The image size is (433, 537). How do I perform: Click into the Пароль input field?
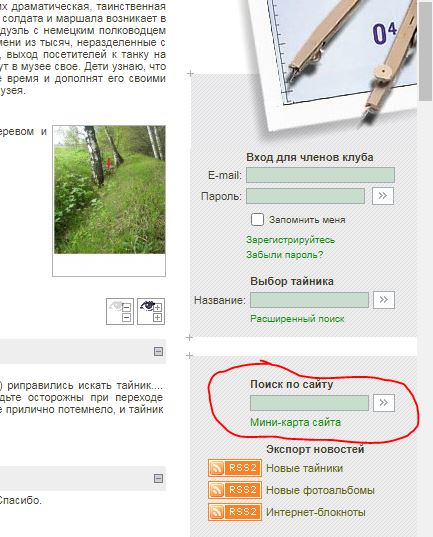tap(306, 196)
